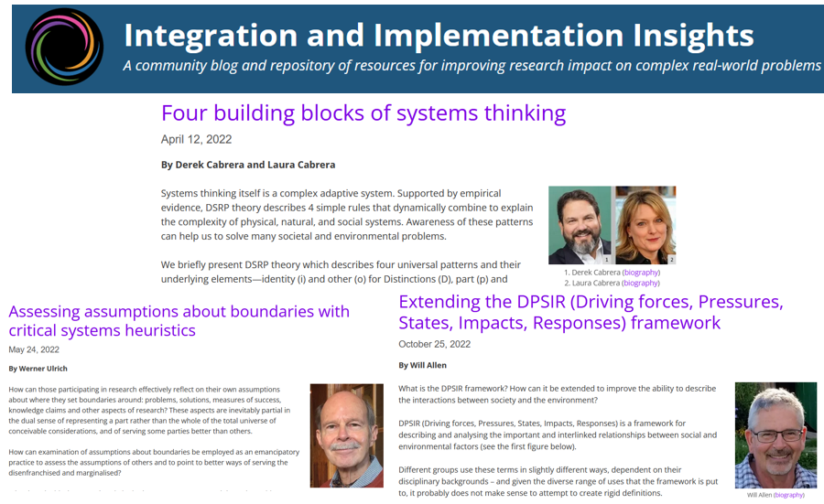Click paragraph starting 'What is the DPSIR framework?'
Screen dimensions: 824x504
(x=557, y=394)
